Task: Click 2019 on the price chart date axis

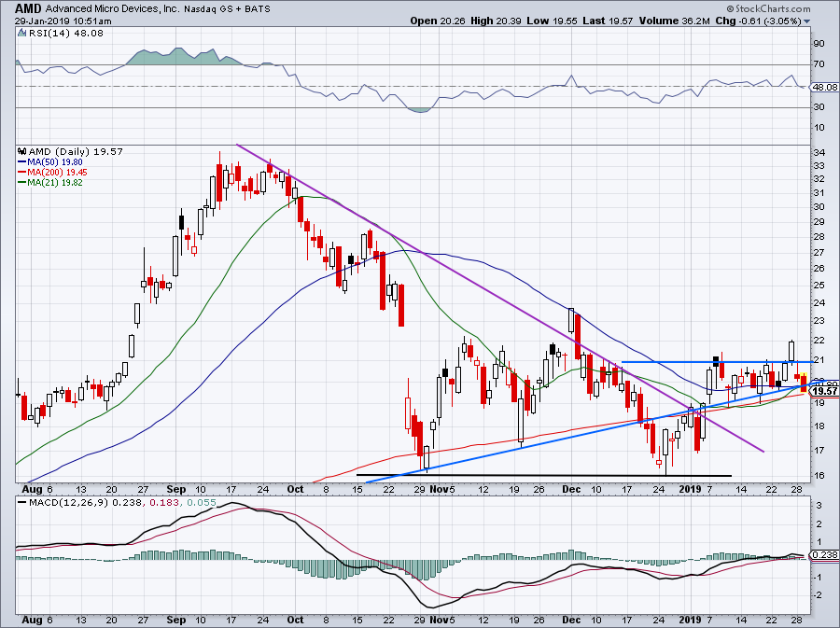Action: point(690,489)
